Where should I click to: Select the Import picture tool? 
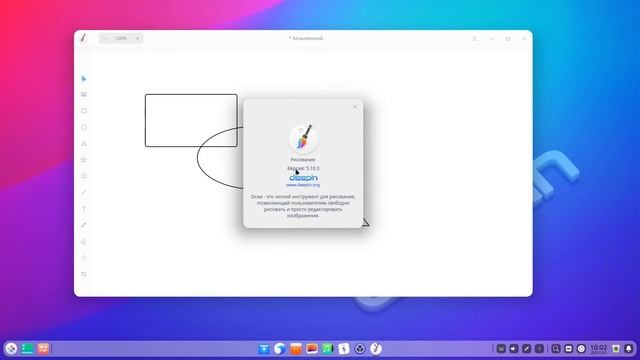coord(84,94)
